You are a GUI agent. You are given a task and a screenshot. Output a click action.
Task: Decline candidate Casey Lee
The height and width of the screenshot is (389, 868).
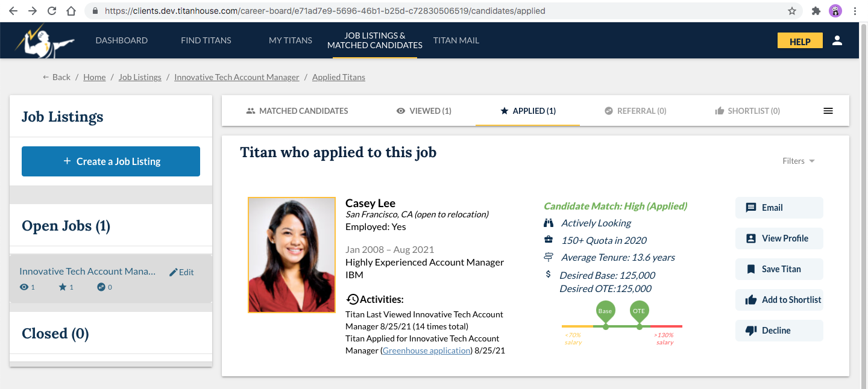779,331
